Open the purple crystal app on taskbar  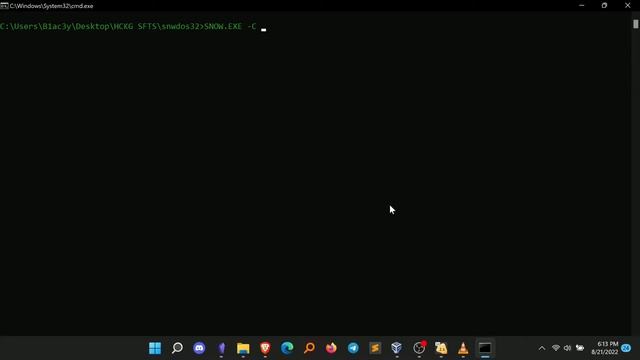(x=221, y=348)
